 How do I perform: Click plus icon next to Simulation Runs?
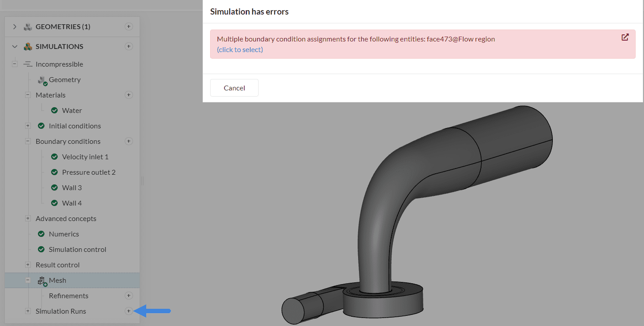pyautogui.click(x=129, y=311)
